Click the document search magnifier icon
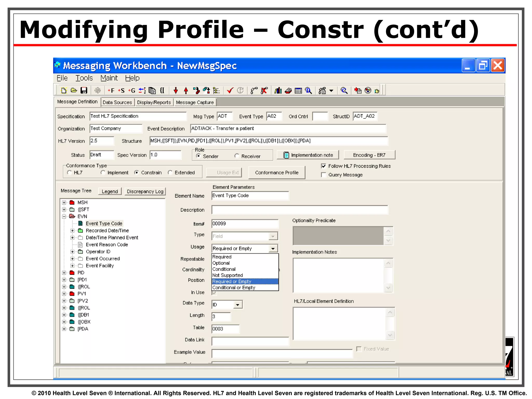Screen dimensions: 532x399 click(308, 90)
